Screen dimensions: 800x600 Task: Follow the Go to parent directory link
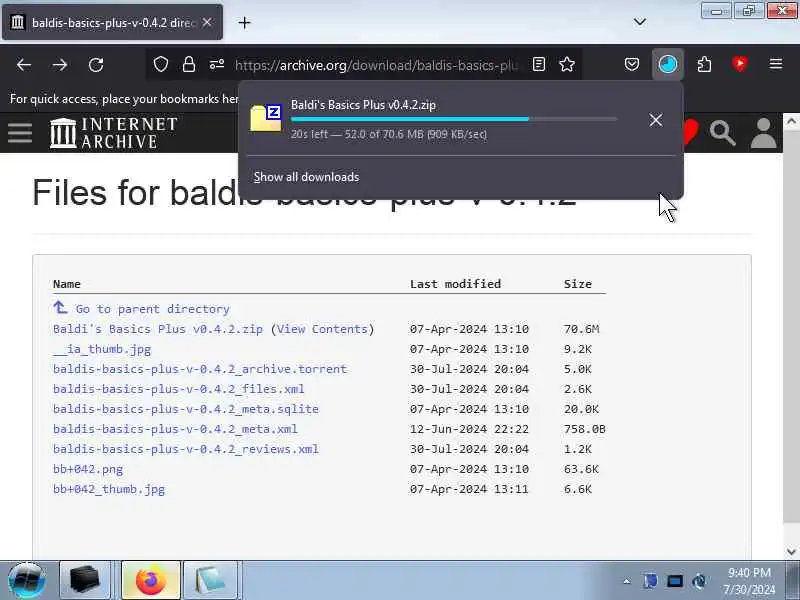tap(153, 309)
